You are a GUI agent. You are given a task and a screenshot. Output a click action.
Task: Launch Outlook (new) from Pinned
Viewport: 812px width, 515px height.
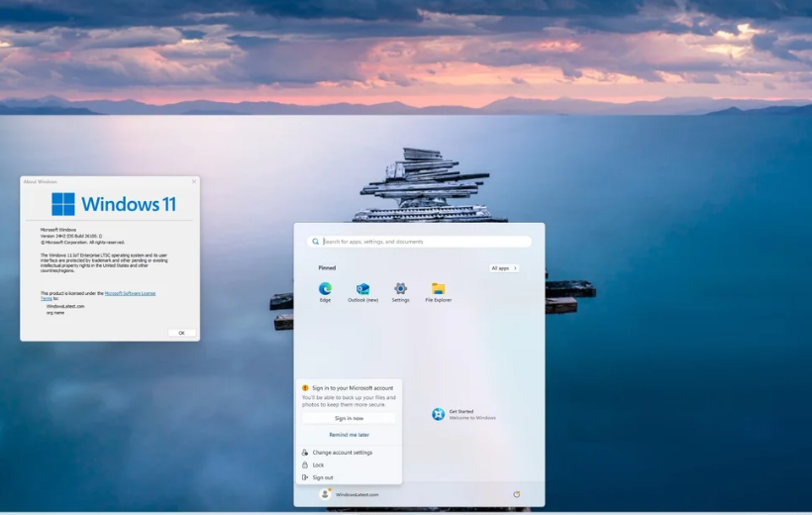362,292
